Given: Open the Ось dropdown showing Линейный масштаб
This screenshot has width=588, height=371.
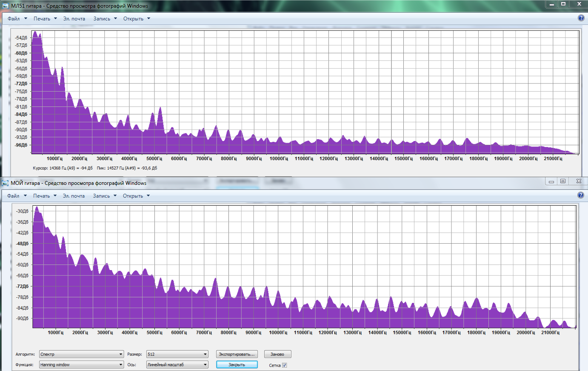Looking at the screenshot, I should (x=177, y=365).
